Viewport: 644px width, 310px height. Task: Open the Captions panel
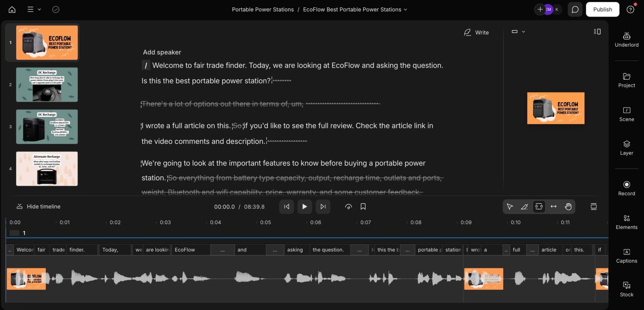(626, 256)
